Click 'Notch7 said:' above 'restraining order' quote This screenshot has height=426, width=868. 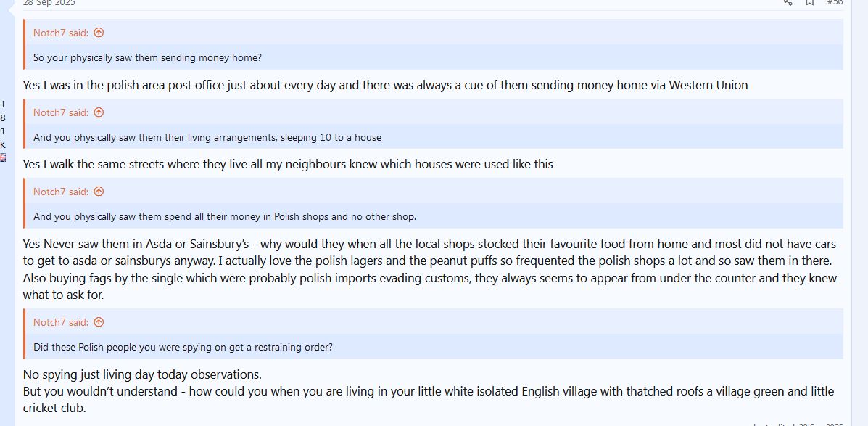[x=61, y=322]
